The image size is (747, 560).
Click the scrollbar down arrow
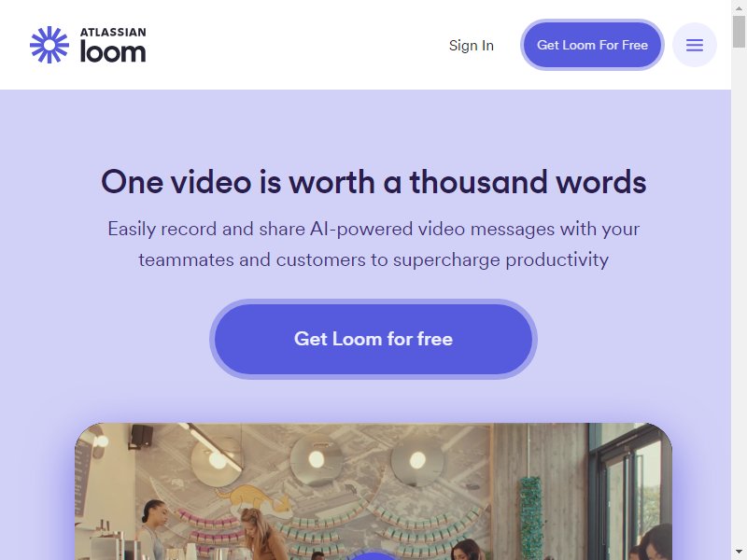[x=739, y=553]
